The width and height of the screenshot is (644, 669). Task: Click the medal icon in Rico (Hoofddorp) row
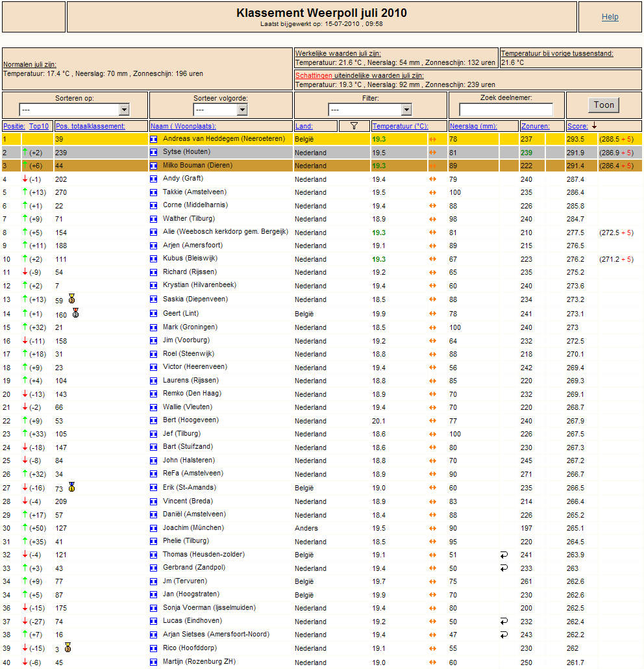(x=67, y=648)
